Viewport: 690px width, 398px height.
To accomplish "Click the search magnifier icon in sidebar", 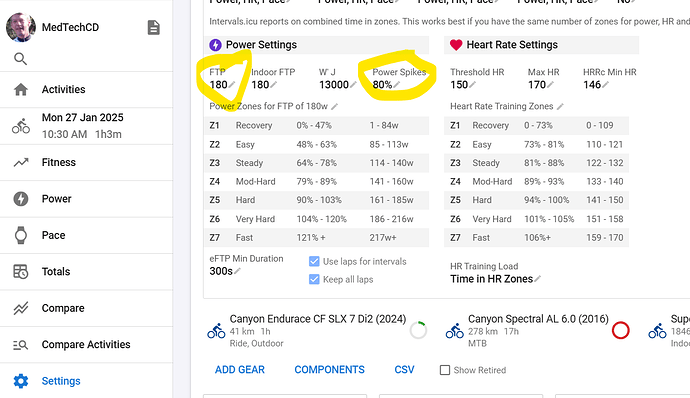I will coord(20,59).
